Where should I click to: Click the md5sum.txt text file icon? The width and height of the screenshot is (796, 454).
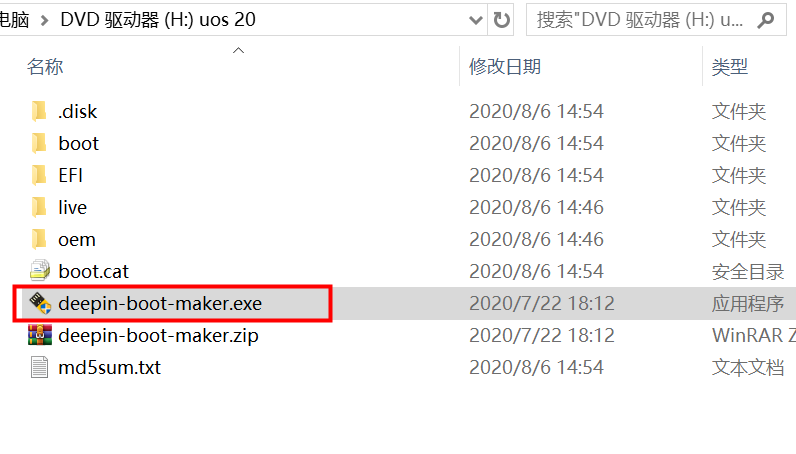[x=40, y=367]
